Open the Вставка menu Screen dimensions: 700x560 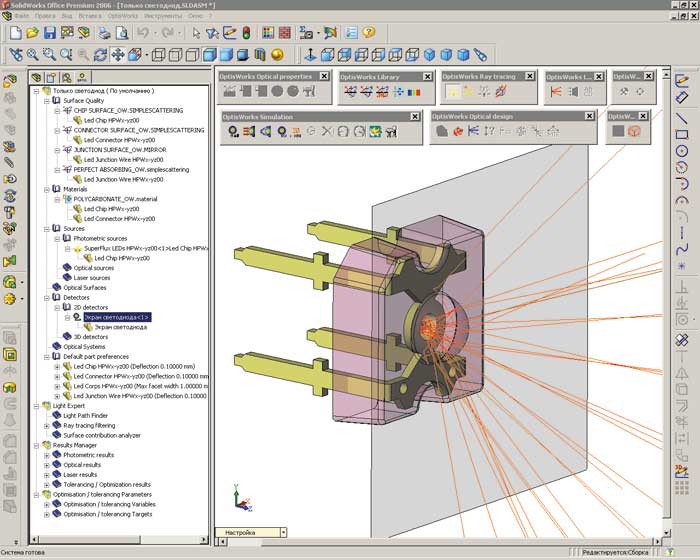click(90, 17)
